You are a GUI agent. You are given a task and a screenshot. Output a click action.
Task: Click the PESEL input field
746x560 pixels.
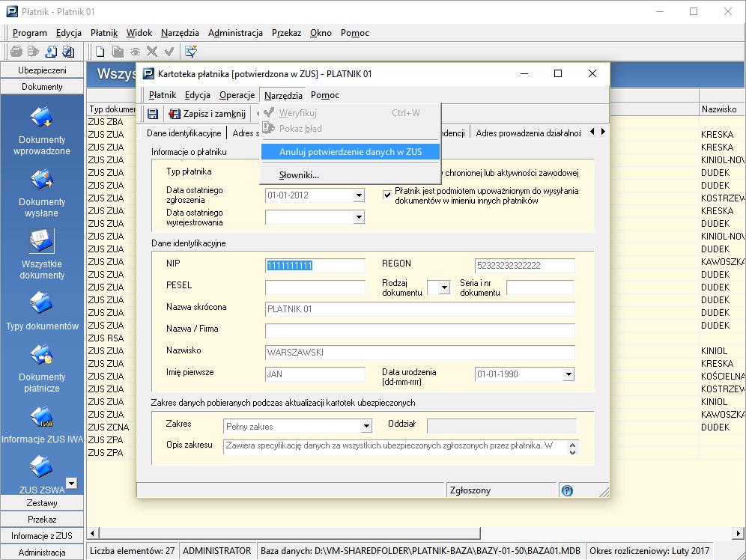click(x=315, y=287)
